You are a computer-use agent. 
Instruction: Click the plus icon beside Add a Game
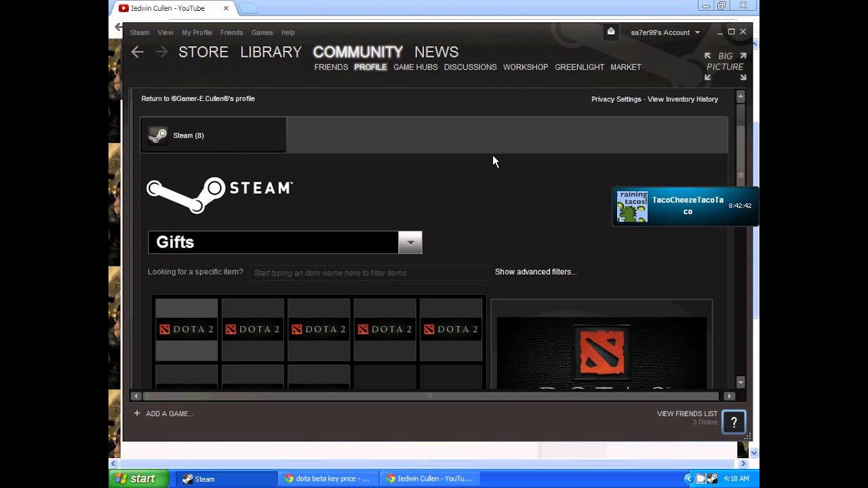[x=137, y=413]
